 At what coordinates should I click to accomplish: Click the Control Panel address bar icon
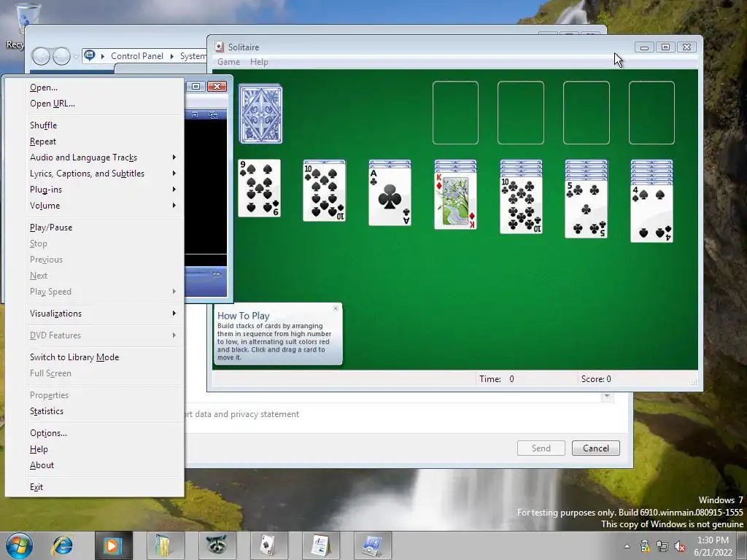pyautogui.click(x=90, y=55)
